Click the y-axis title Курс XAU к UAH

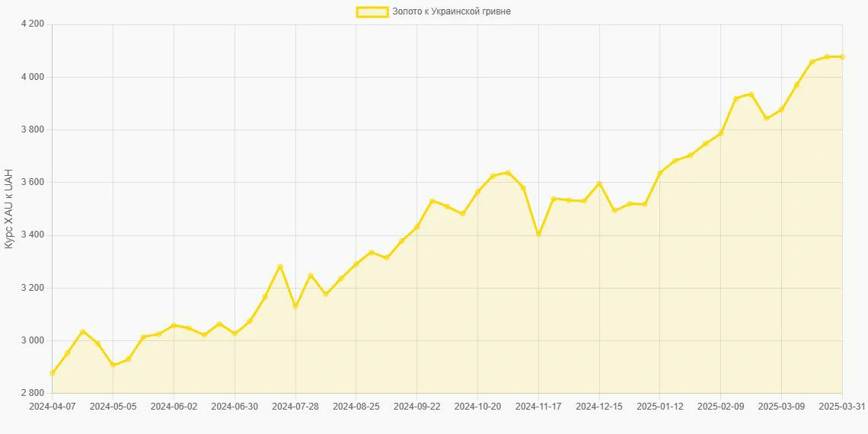(x=9, y=209)
